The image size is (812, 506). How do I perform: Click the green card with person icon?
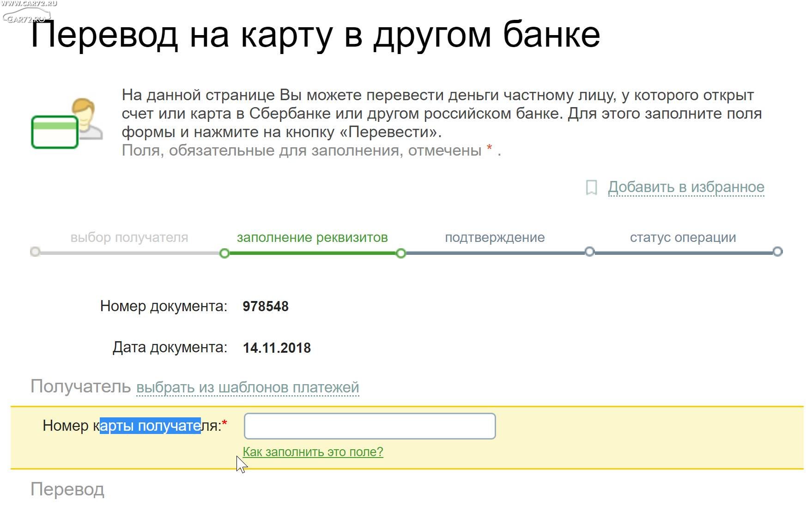(x=66, y=124)
